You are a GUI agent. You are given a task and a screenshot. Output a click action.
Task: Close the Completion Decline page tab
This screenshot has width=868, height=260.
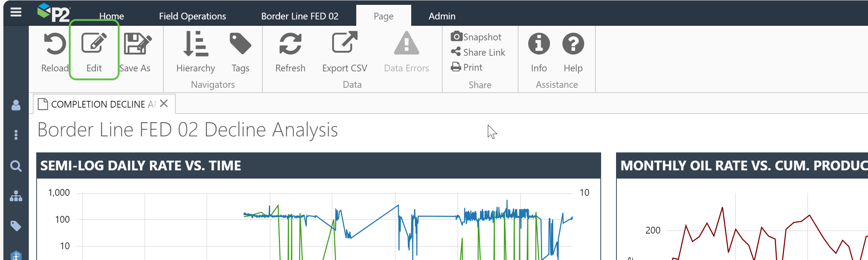[x=164, y=103]
